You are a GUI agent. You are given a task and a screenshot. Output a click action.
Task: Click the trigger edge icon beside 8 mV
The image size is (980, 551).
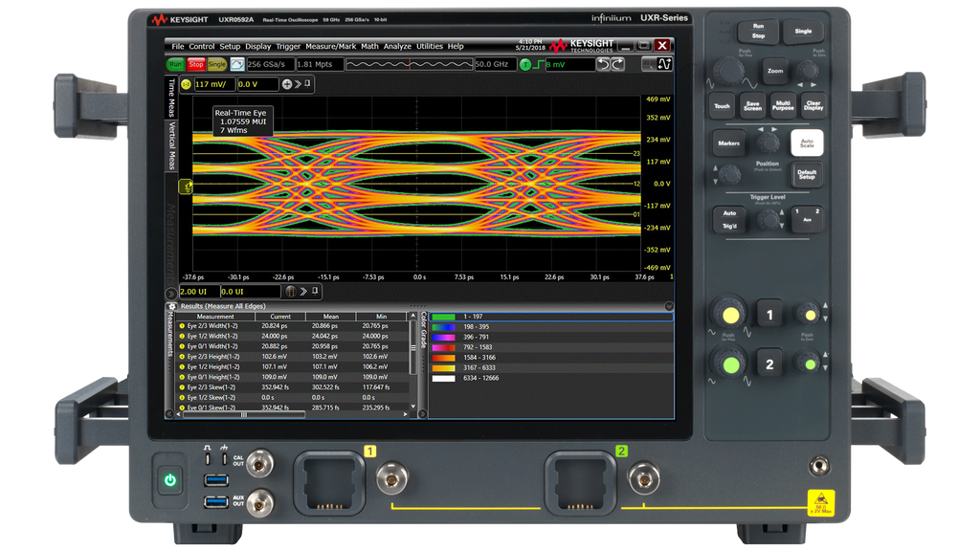[x=539, y=64]
